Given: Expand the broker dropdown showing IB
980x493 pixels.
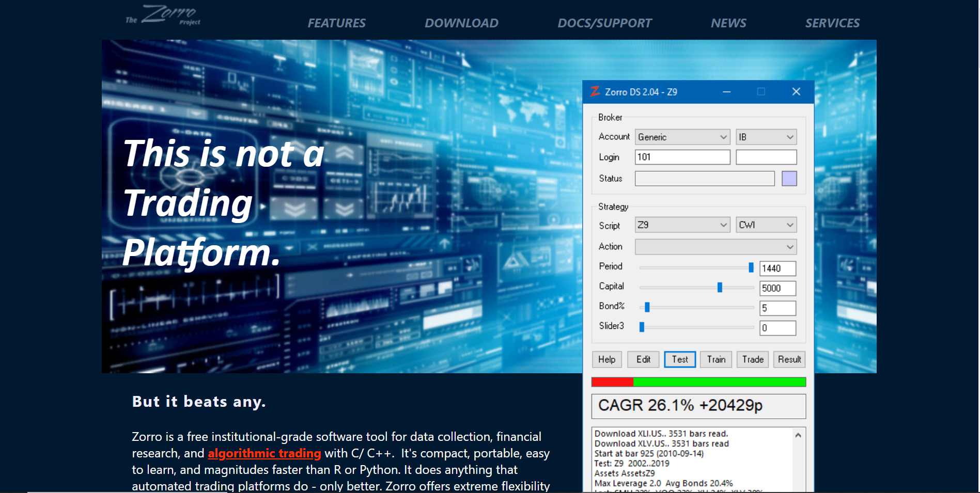Looking at the screenshot, I should pyautogui.click(x=766, y=137).
